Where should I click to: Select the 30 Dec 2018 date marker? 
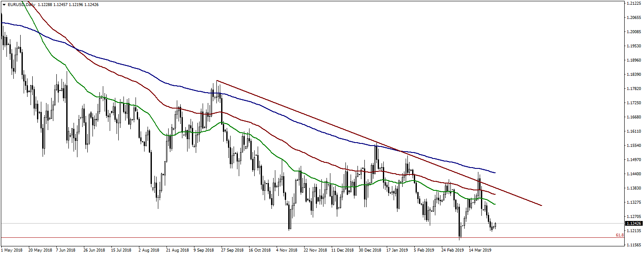point(370,250)
